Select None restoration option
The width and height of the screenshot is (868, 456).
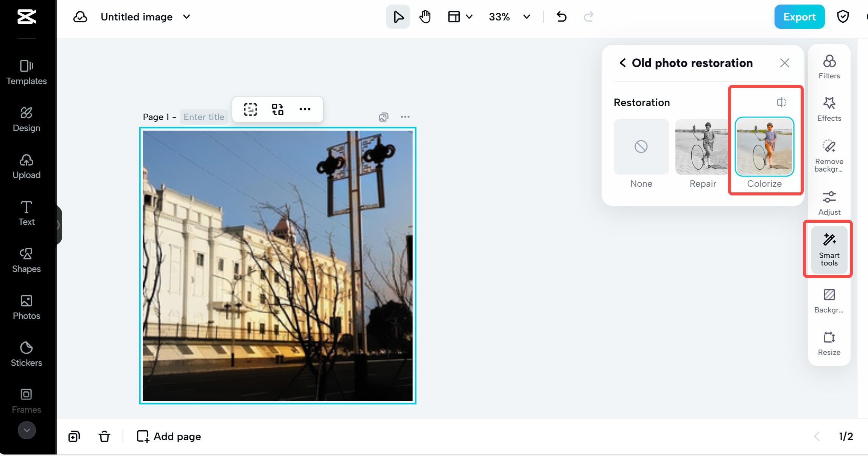coord(641,147)
